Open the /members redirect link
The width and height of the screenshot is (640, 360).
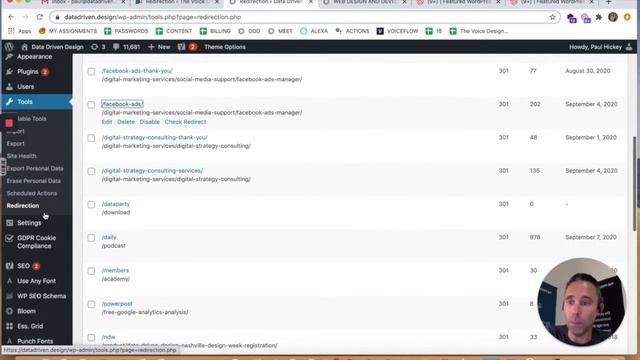pos(115,271)
